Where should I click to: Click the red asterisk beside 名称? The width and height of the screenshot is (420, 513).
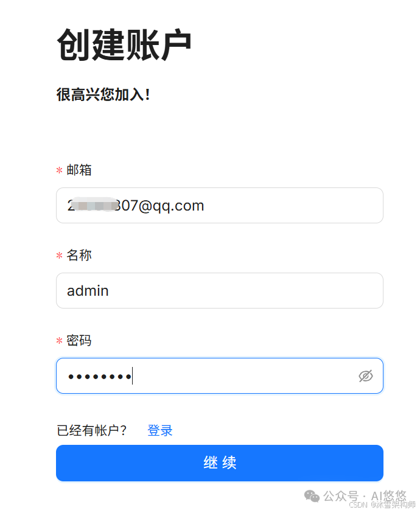(59, 256)
